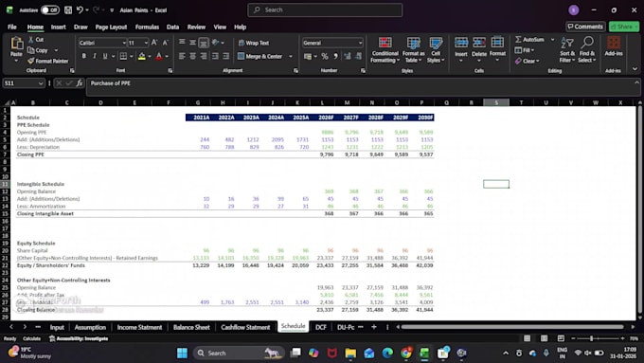Open the DCF sheet tab
This screenshot has height=363, width=644.
point(321,327)
